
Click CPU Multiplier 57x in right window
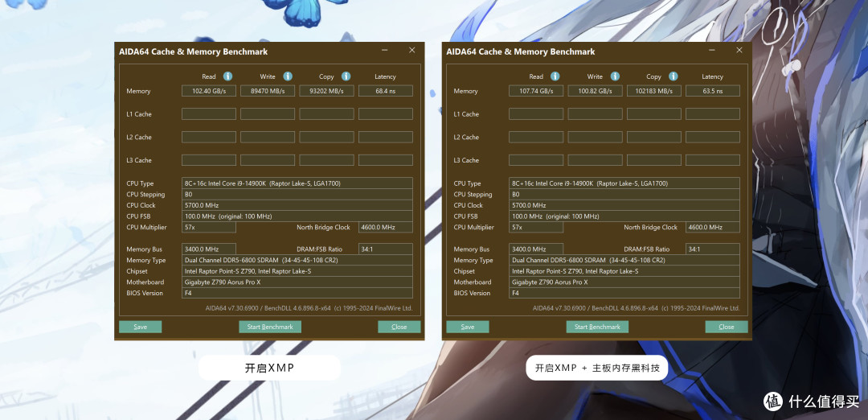(x=536, y=227)
